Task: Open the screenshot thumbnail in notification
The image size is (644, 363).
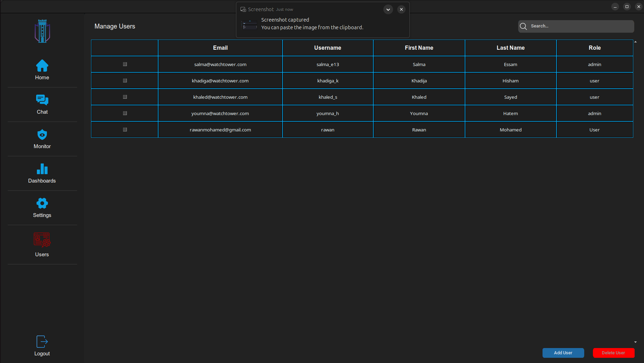Action: [x=250, y=25]
